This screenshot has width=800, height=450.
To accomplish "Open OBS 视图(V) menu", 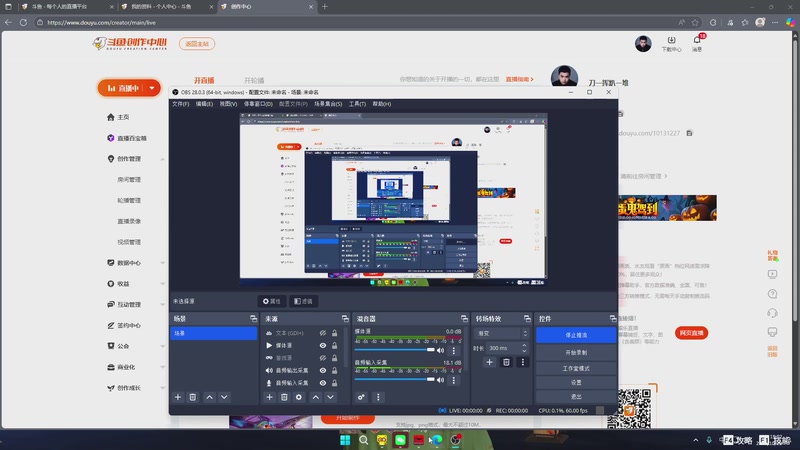I will click(228, 104).
